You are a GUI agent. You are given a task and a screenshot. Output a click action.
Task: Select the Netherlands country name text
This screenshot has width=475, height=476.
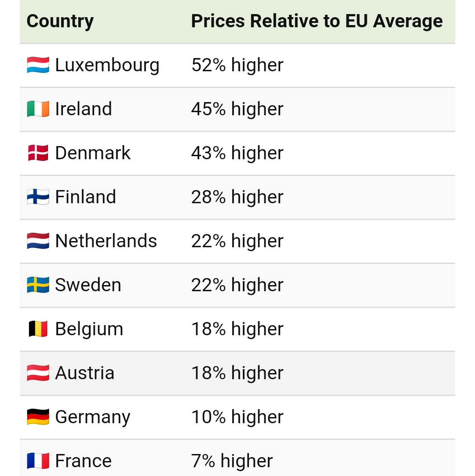pos(106,241)
